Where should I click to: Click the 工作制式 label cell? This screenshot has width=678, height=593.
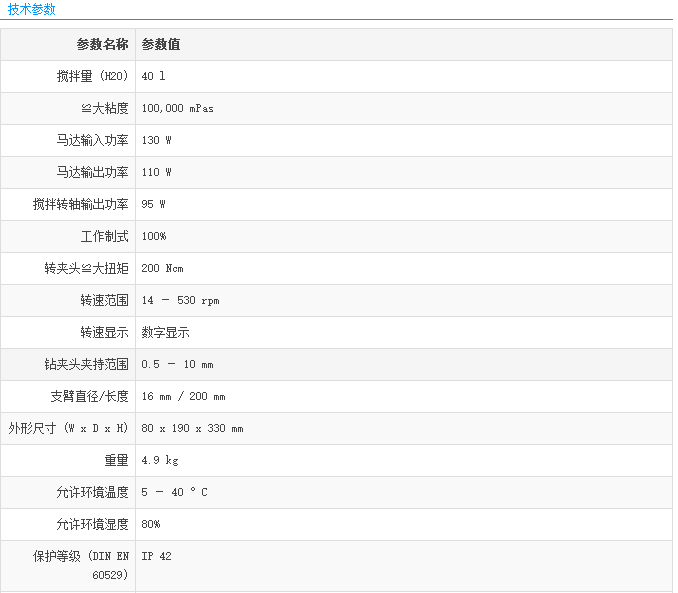tap(104, 237)
